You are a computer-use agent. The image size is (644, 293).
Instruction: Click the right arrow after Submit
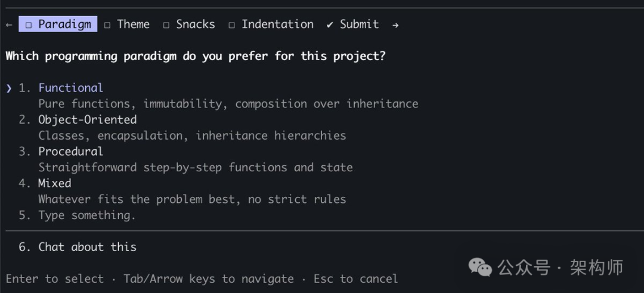(x=395, y=25)
